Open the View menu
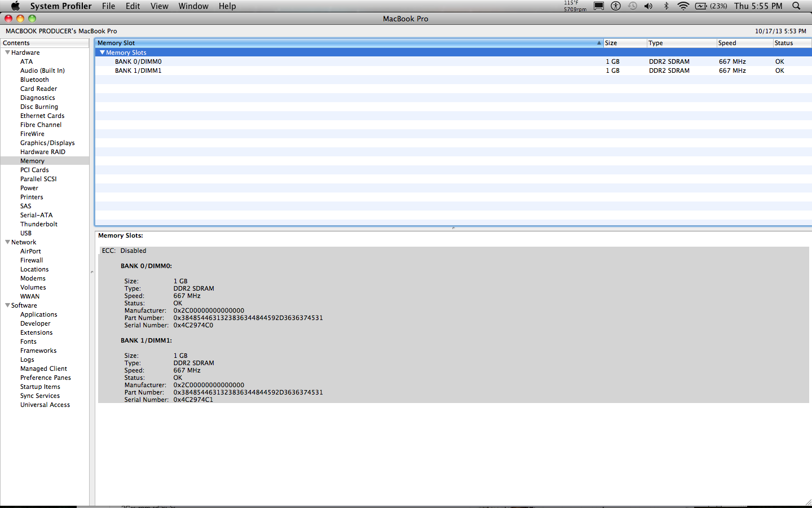 coord(160,6)
